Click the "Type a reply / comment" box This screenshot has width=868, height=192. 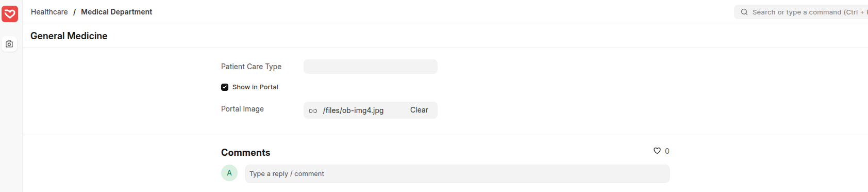[457, 174]
